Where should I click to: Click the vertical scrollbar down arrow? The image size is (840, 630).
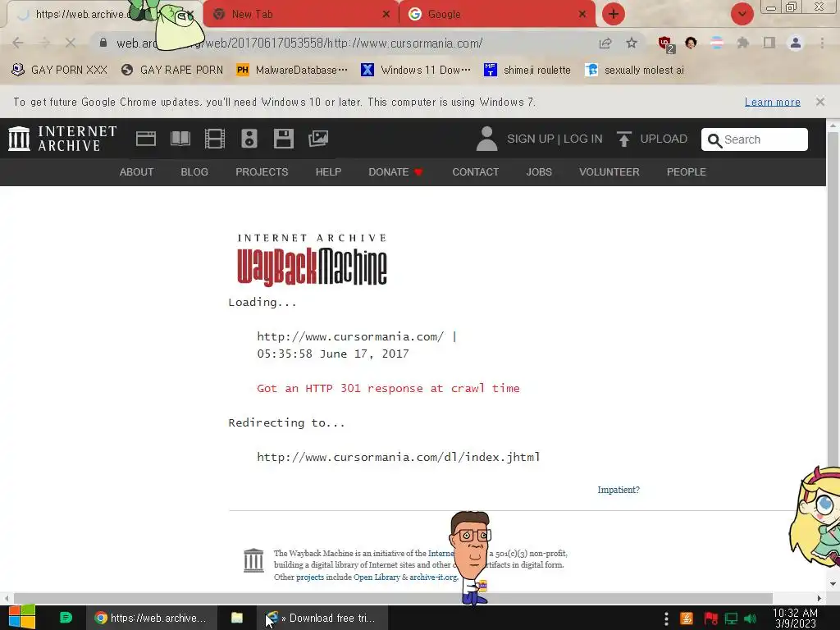pos(833,583)
